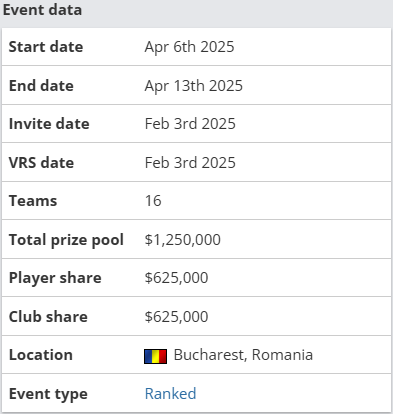Click the VRS date label
This screenshot has height=414, width=393.
point(41,163)
